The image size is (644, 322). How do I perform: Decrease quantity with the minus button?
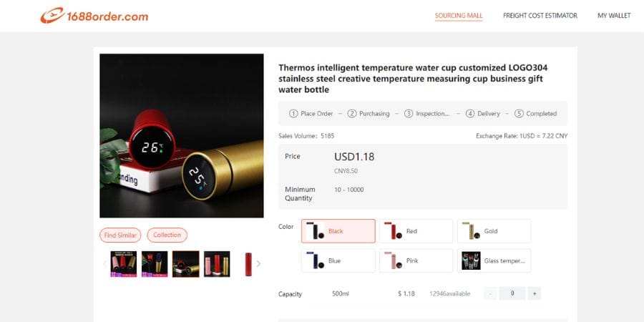[x=490, y=293]
